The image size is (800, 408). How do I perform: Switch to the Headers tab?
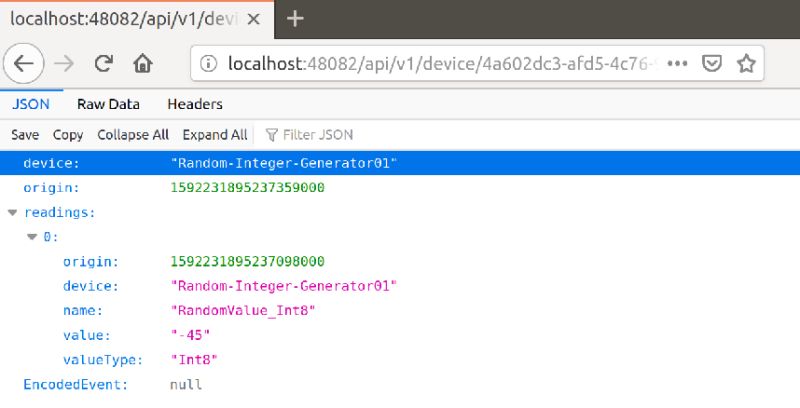pos(195,104)
